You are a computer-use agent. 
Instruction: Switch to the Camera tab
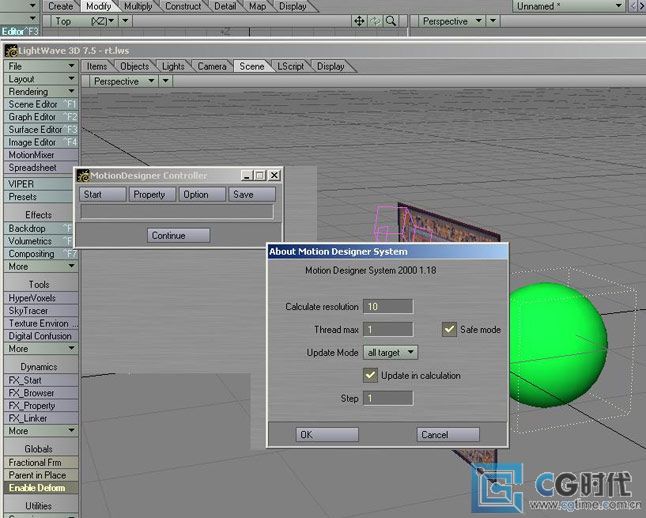coord(212,66)
